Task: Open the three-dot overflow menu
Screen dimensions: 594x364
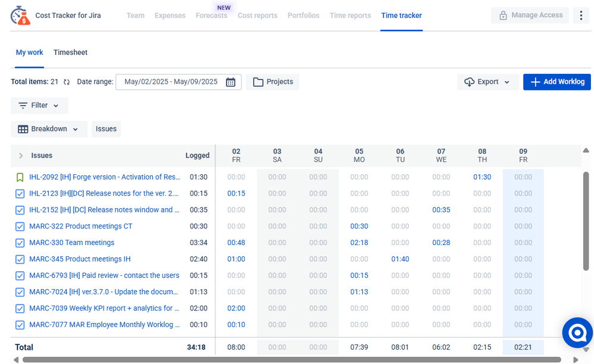Action: click(581, 15)
